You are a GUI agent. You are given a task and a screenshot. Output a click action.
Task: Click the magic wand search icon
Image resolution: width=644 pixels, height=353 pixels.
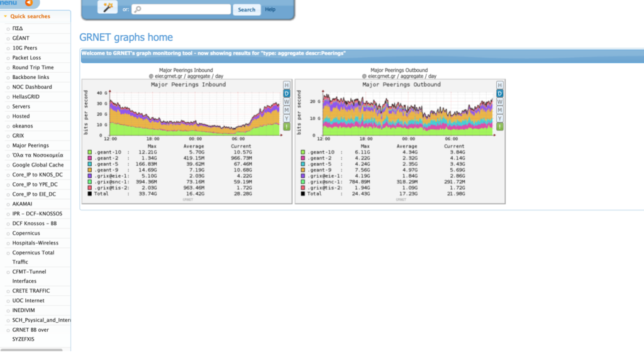point(108,7)
